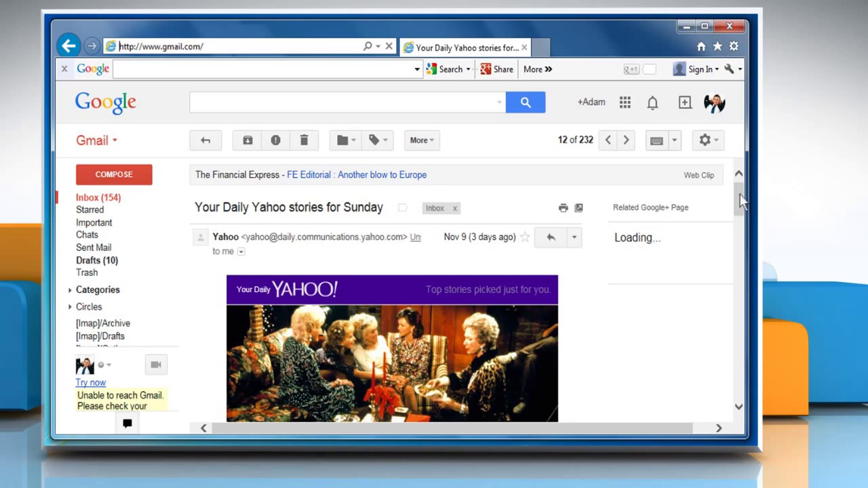The width and height of the screenshot is (868, 488).
Task: Open the Google apps grid icon
Action: click(625, 102)
